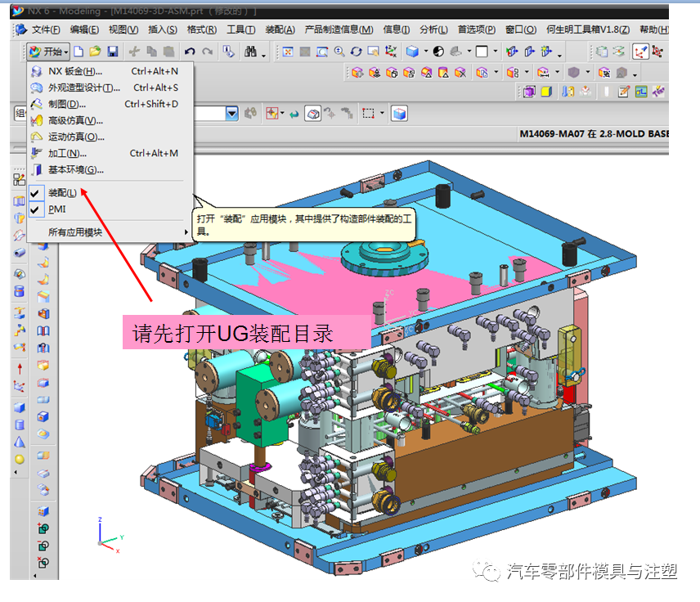The height and width of the screenshot is (602, 700).
Task: Open a file with the folder icon
Action: point(95,52)
